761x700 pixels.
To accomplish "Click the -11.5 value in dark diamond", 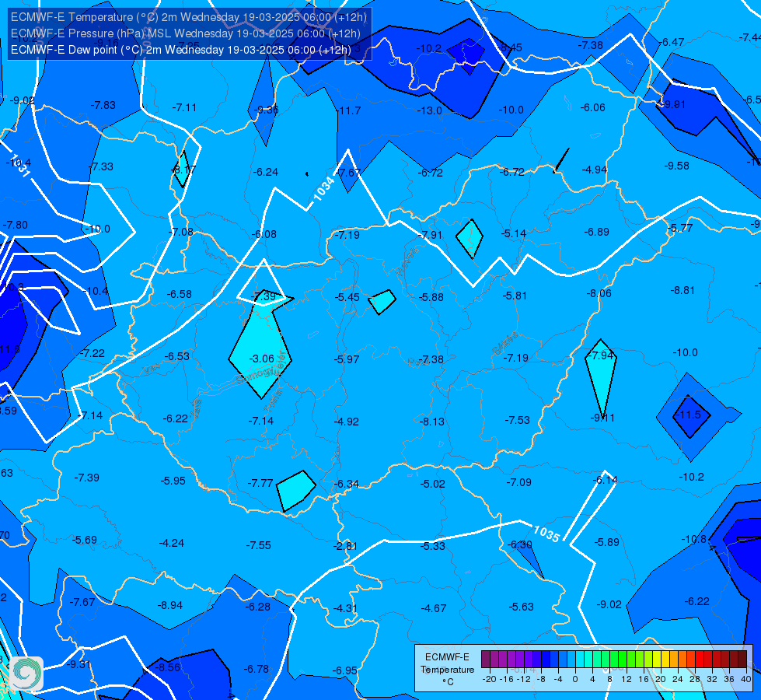I will [689, 415].
